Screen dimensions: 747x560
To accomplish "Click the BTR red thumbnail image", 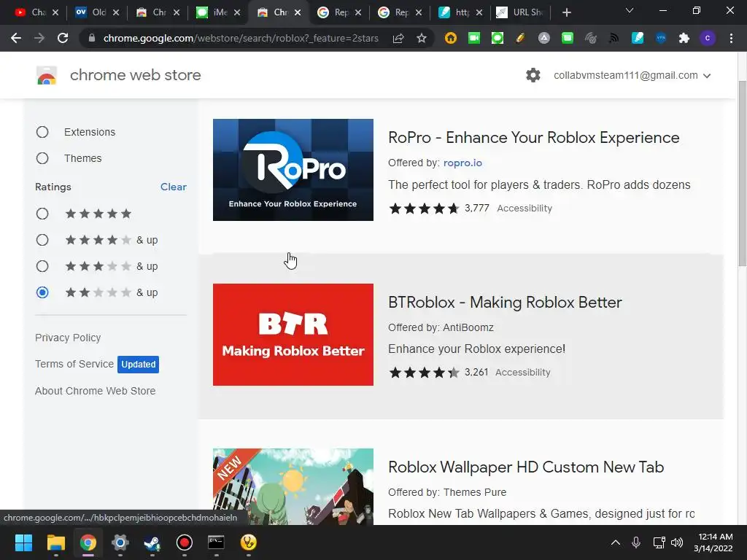I will click(293, 335).
